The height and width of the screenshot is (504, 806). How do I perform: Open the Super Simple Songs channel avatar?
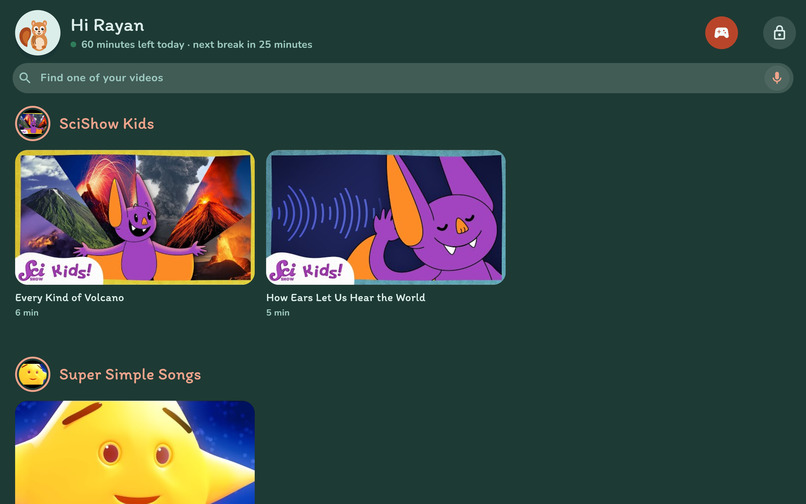(x=32, y=374)
